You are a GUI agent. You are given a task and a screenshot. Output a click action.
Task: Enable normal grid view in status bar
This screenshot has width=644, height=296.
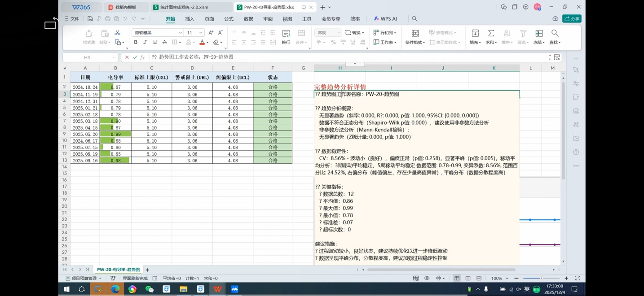click(x=457, y=279)
